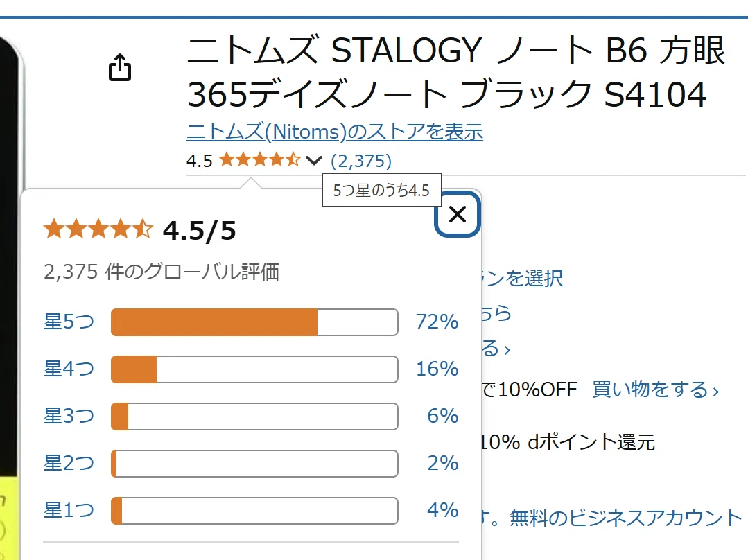Click the share icon beside product title
The image size is (748, 560).
click(120, 67)
